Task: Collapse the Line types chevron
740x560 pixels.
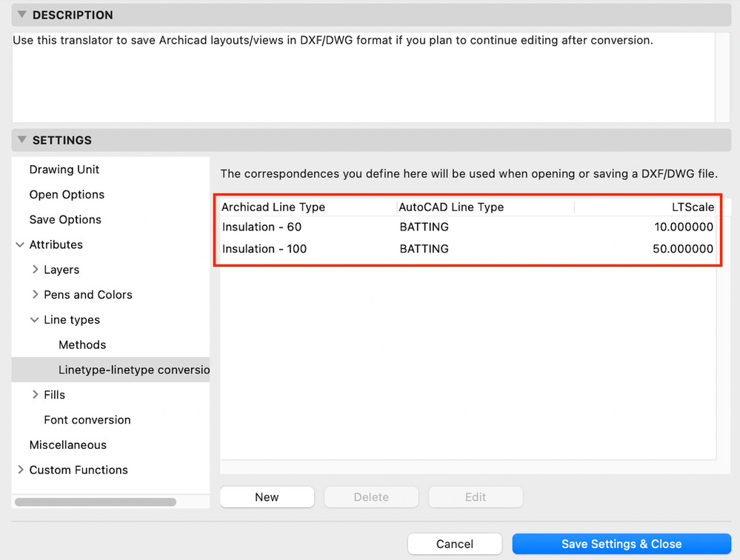Action: pyautogui.click(x=35, y=320)
